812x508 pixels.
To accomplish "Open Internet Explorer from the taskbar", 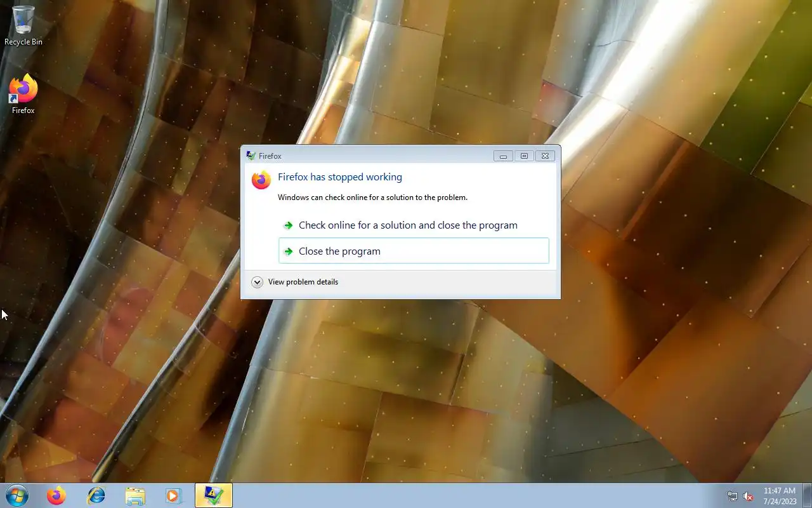I will (96, 495).
